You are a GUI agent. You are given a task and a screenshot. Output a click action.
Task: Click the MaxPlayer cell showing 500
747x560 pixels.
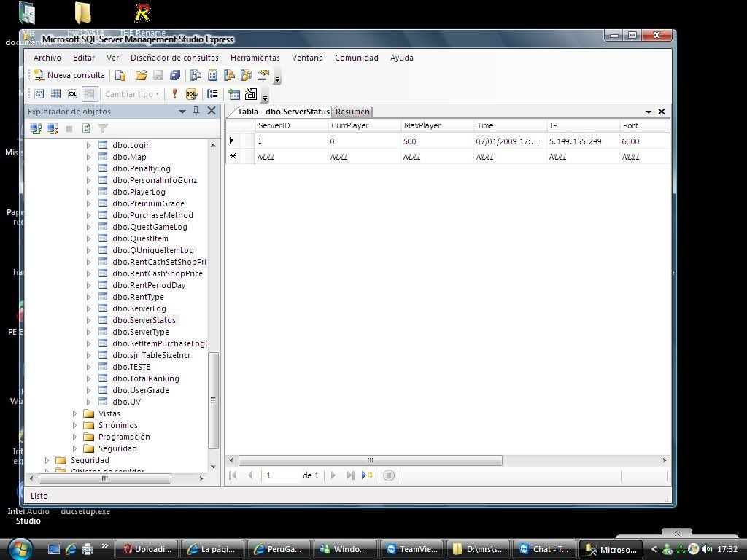tap(437, 141)
